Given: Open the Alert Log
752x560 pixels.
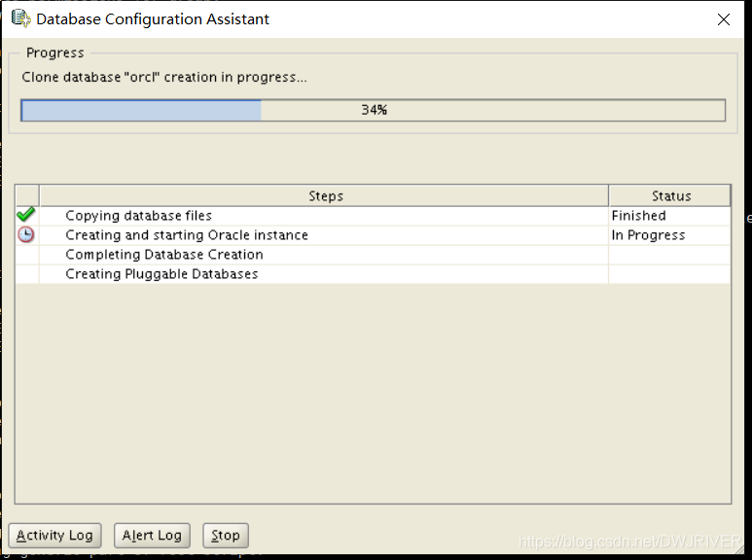Looking at the screenshot, I should (x=152, y=535).
